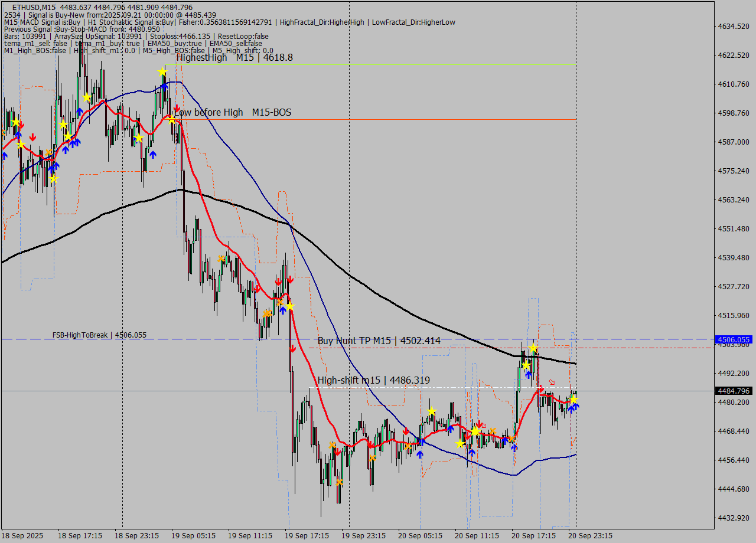Click the 18 Sep 2025 date on time axis
This screenshot has height=543, width=756.
[22, 536]
